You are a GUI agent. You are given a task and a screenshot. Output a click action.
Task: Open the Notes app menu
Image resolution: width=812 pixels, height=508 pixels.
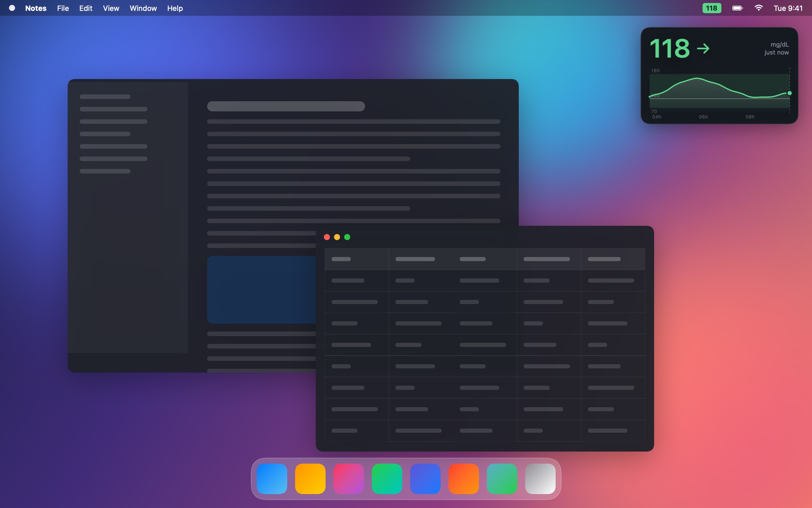(36, 8)
